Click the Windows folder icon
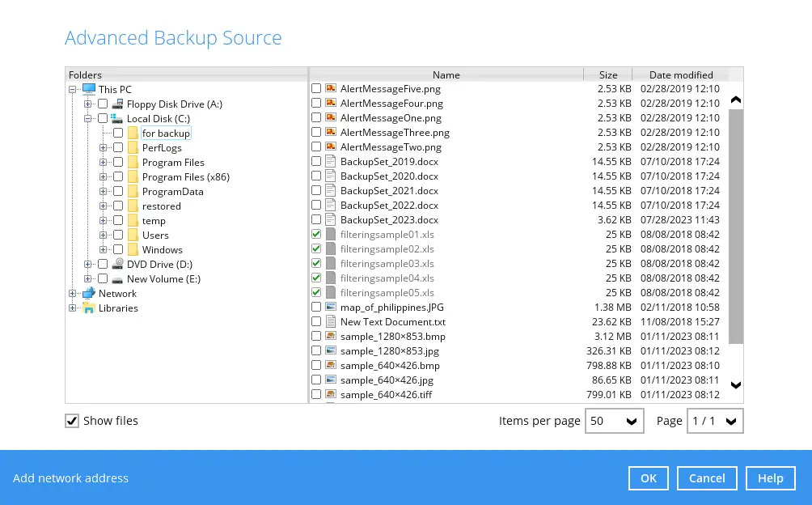The image size is (812, 505). pos(133,250)
